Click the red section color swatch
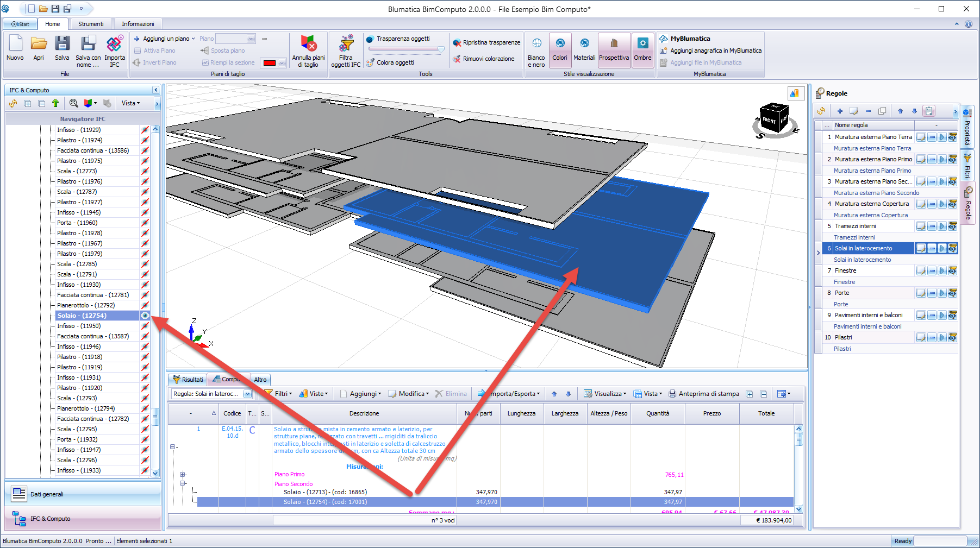 click(x=269, y=63)
